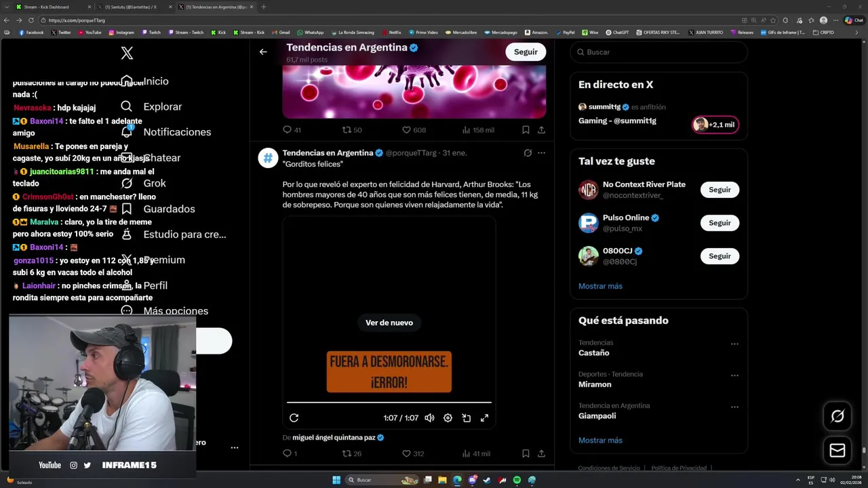Screen dimensions: 868x488
Task: Click the video progress bar
Action: pyautogui.click(x=389, y=403)
